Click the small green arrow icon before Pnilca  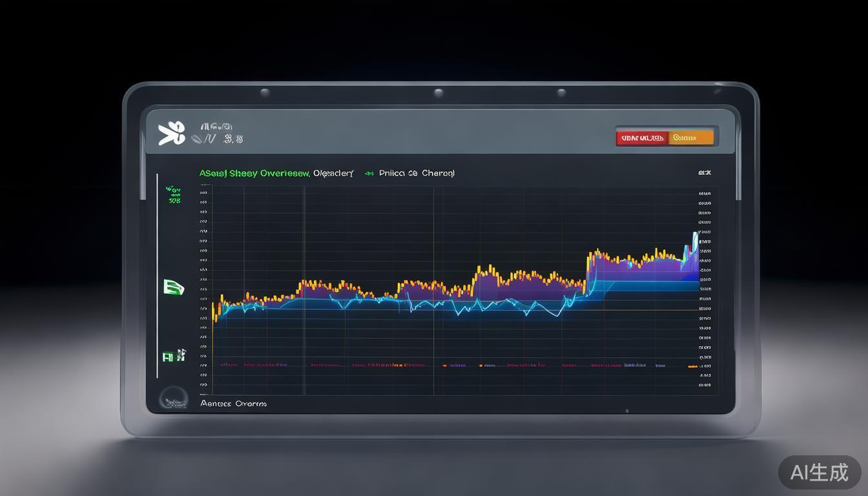tap(369, 173)
